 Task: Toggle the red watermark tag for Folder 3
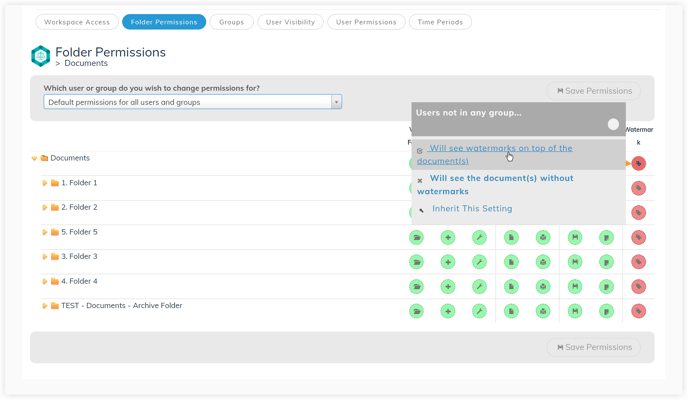(x=638, y=262)
